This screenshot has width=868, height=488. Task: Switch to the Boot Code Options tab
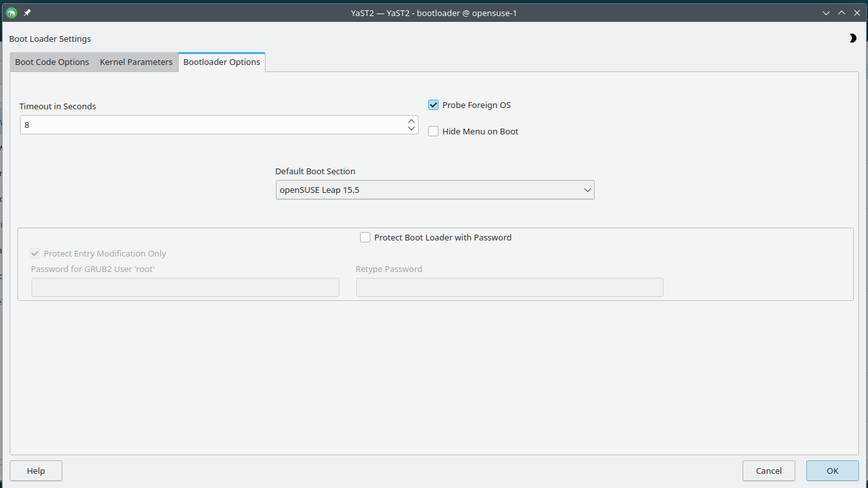pyautogui.click(x=52, y=62)
